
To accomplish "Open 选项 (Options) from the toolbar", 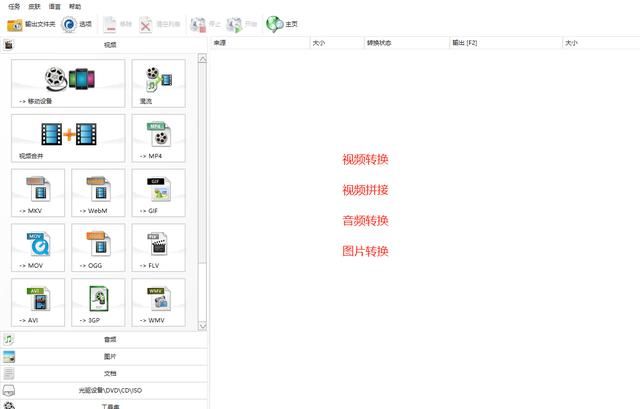I will [78, 24].
